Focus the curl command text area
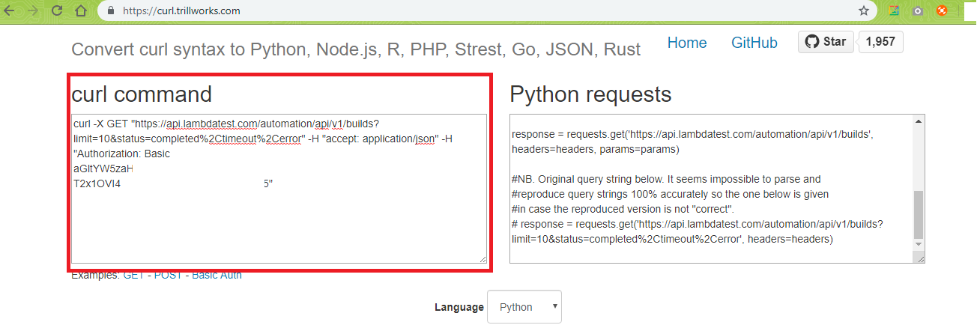The height and width of the screenshot is (328, 980). pyautogui.click(x=279, y=189)
